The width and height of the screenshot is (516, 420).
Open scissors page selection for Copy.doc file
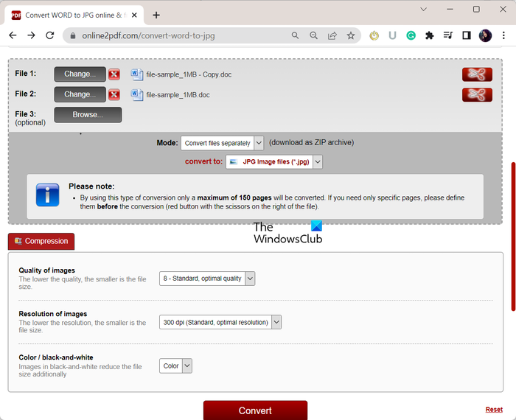point(477,74)
